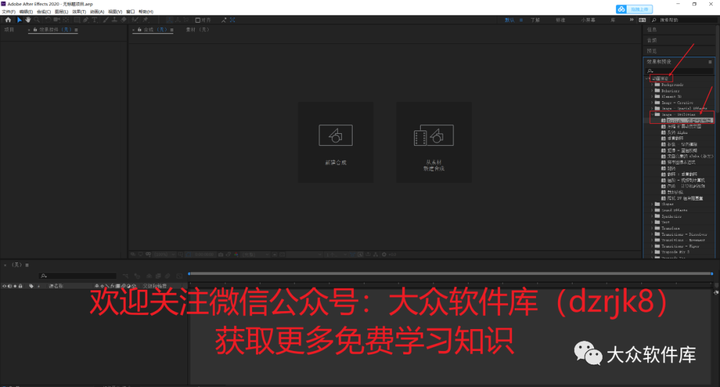The width and height of the screenshot is (720, 387).
Task: Open the 效果控件 panel menu icon
Action: 76,29
